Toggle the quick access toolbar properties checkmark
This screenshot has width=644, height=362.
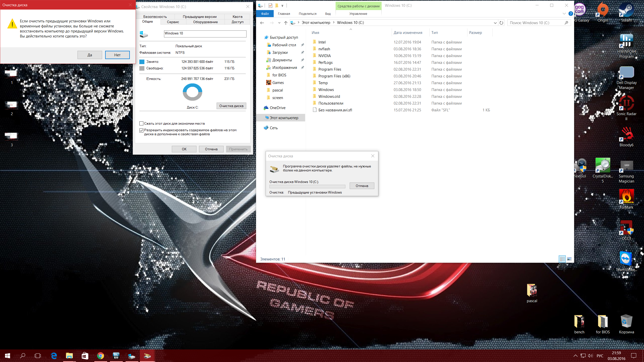tap(270, 5)
